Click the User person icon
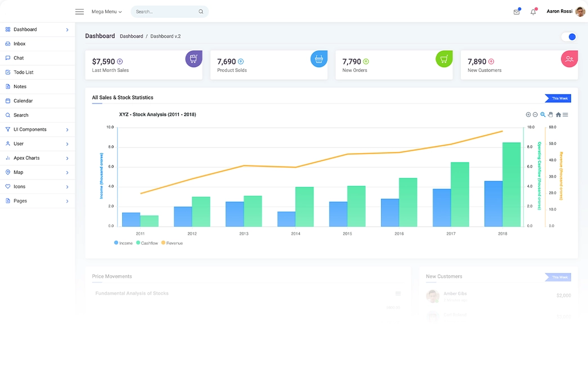The image size is (588, 373). point(8,143)
